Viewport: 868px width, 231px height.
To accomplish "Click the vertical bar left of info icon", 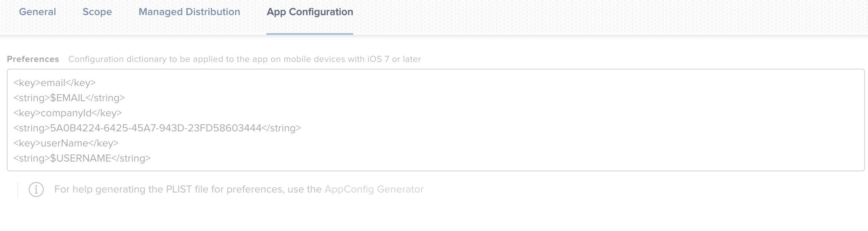I will click(x=18, y=189).
